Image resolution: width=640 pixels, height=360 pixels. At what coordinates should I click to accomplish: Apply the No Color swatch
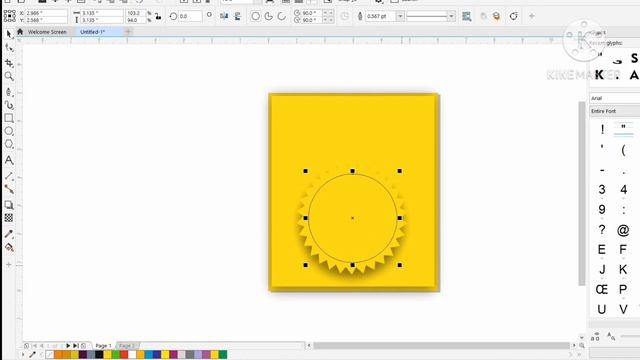pyautogui.click(x=50, y=355)
